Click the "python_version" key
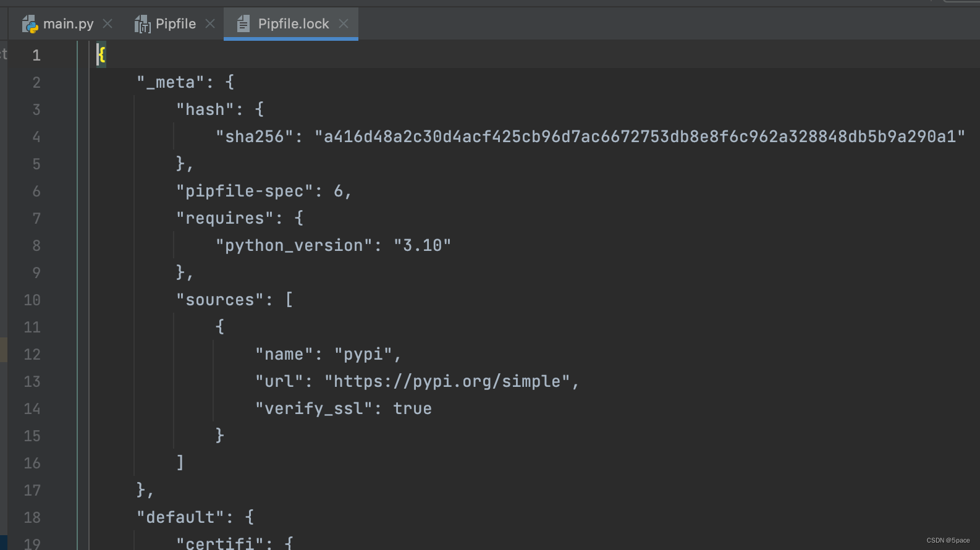This screenshot has height=550, width=980. [x=294, y=245]
